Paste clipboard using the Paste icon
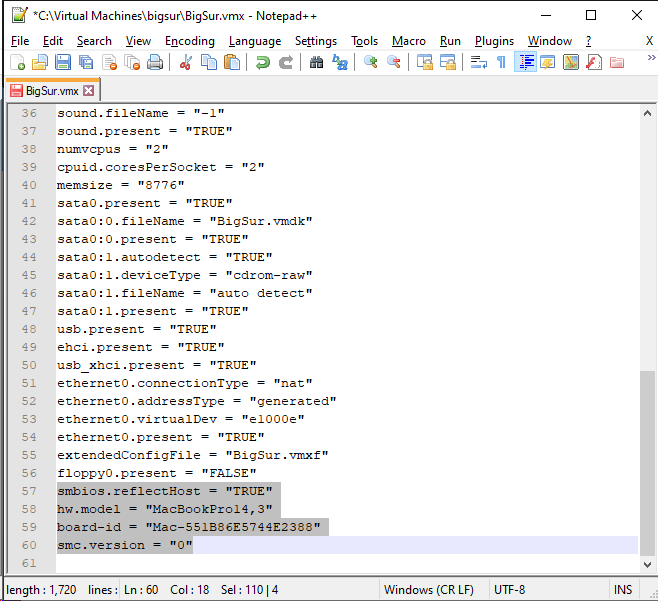658x601 pixels. 232,63
